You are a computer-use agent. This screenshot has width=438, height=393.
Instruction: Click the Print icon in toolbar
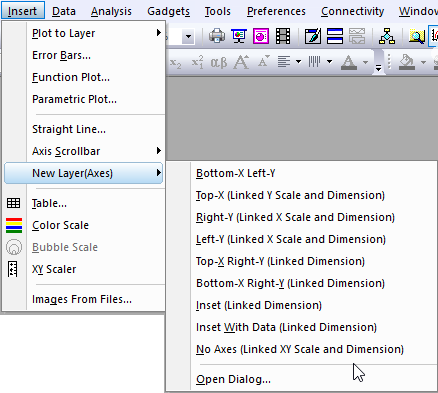coord(217,36)
